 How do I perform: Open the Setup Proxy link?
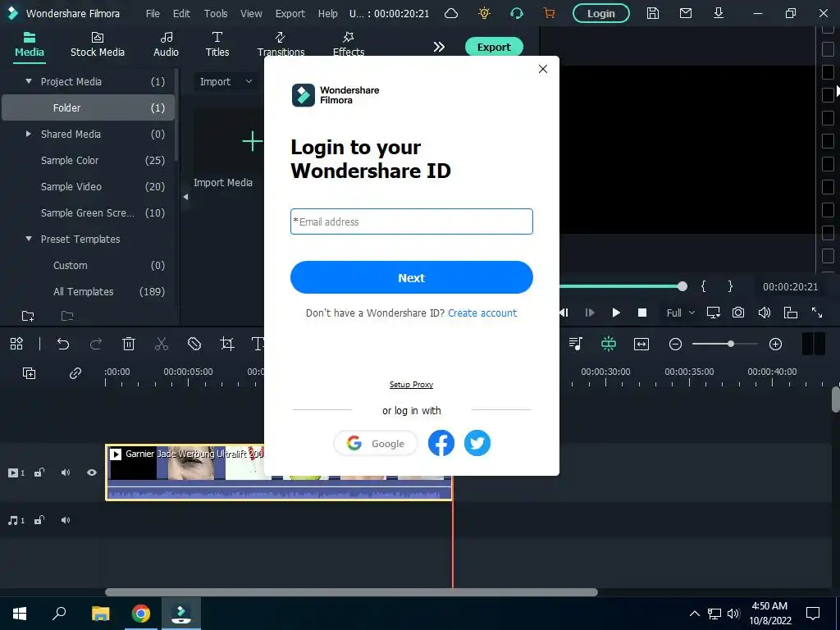(411, 385)
